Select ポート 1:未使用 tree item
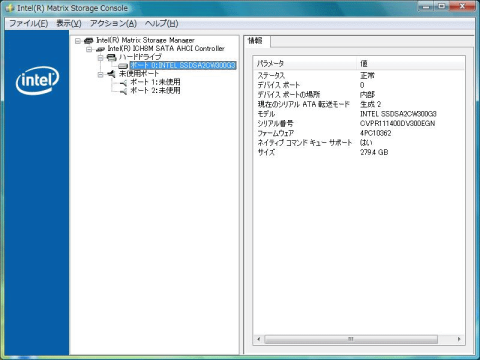This screenshot has width=480, height=360. coord(155,82)
